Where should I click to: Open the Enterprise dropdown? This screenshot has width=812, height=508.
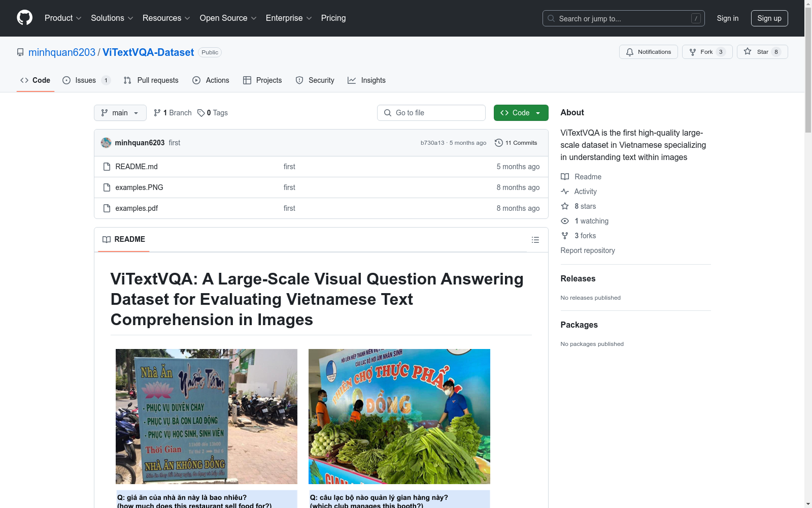coord(289,18)
